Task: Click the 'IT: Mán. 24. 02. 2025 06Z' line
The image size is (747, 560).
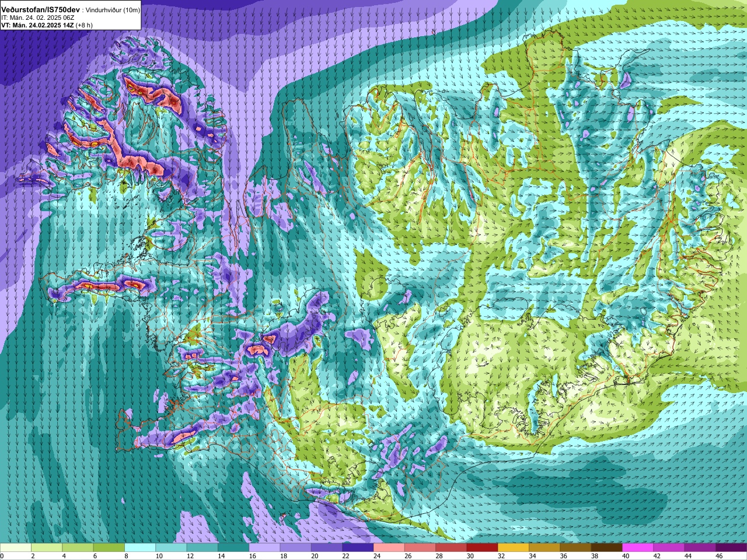Action: (37, 18)
